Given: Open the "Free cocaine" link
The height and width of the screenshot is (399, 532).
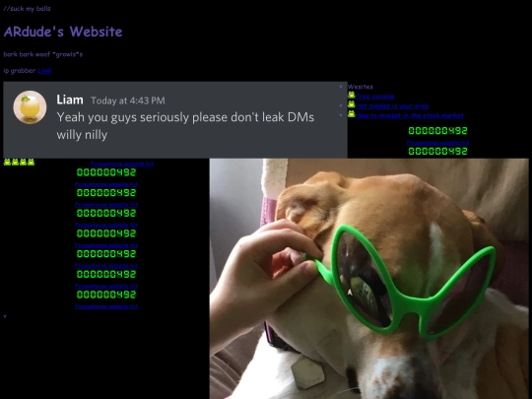Looking at the screenshot, I should click(374, 97).
